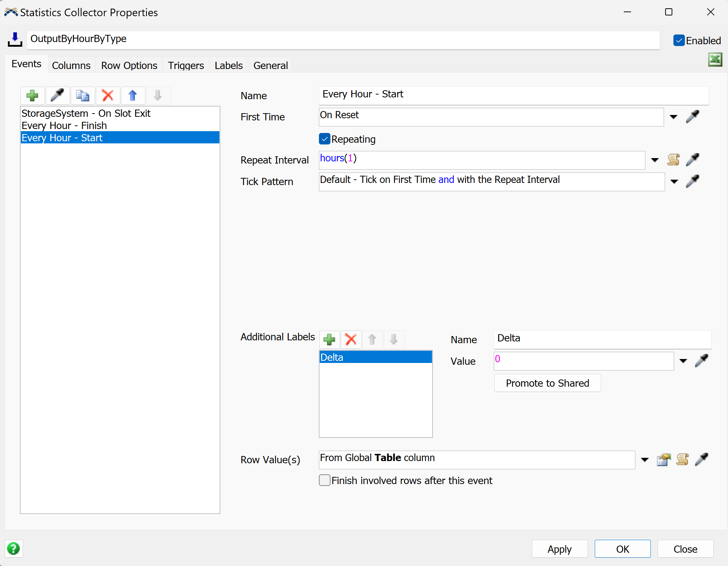Add an additional label with plus icon
This screenshot has width=728, height=566.
329,339
